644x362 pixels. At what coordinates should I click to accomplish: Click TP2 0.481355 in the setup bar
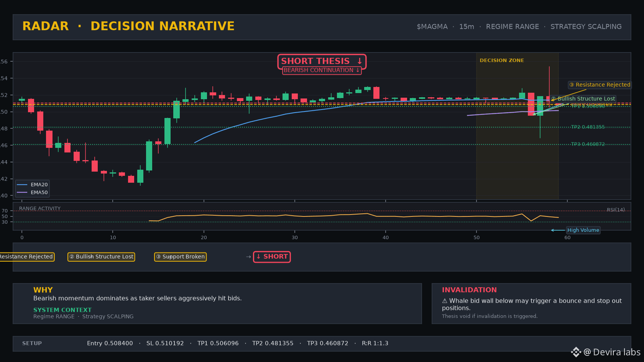pos(273,344)
